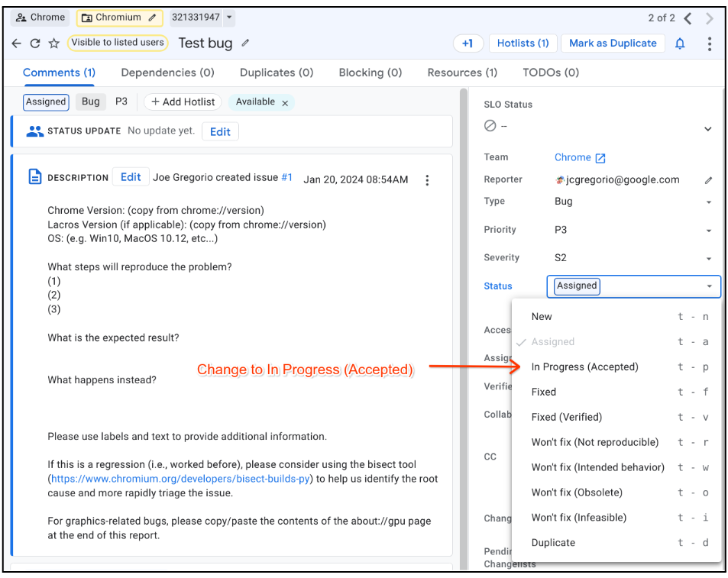Open the Severity dropdown

point(708,258)
